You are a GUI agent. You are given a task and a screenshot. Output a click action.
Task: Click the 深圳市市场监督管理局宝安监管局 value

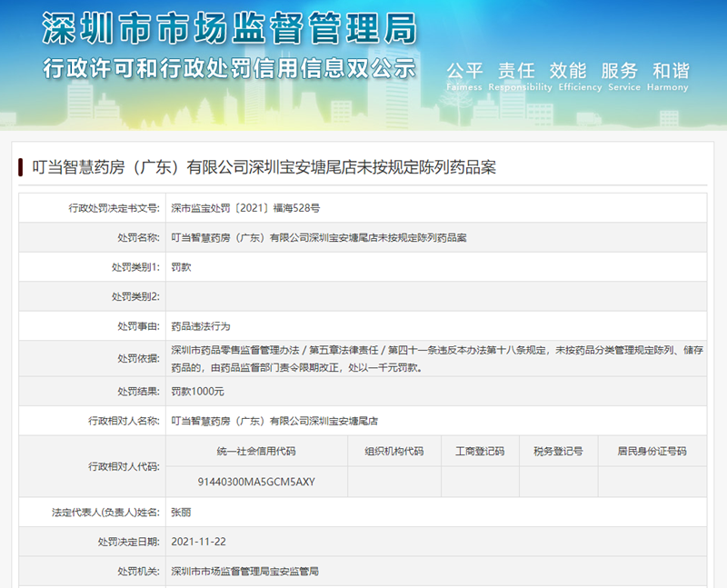coord(244,572)
